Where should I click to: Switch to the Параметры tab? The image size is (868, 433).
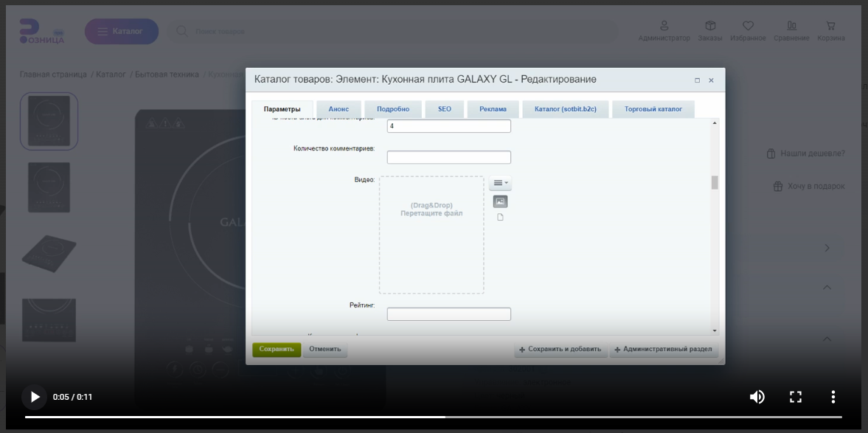[x=282, y=109]
